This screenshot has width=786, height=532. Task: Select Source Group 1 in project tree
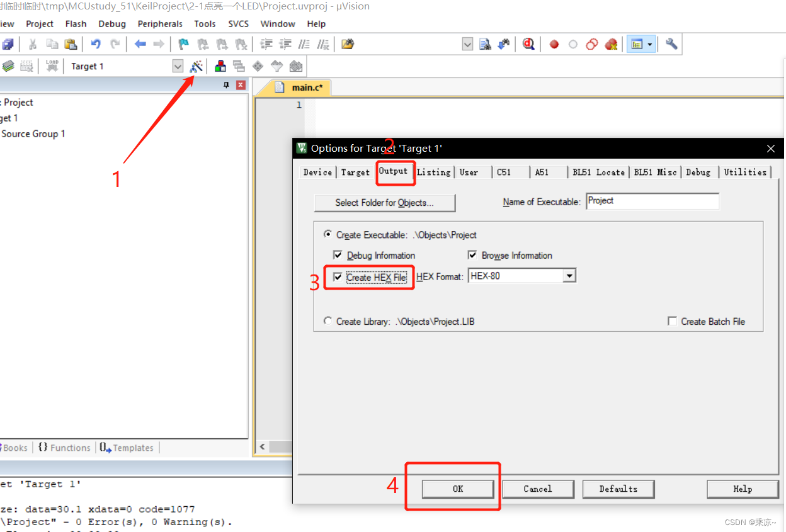click(x=33, y=133)
